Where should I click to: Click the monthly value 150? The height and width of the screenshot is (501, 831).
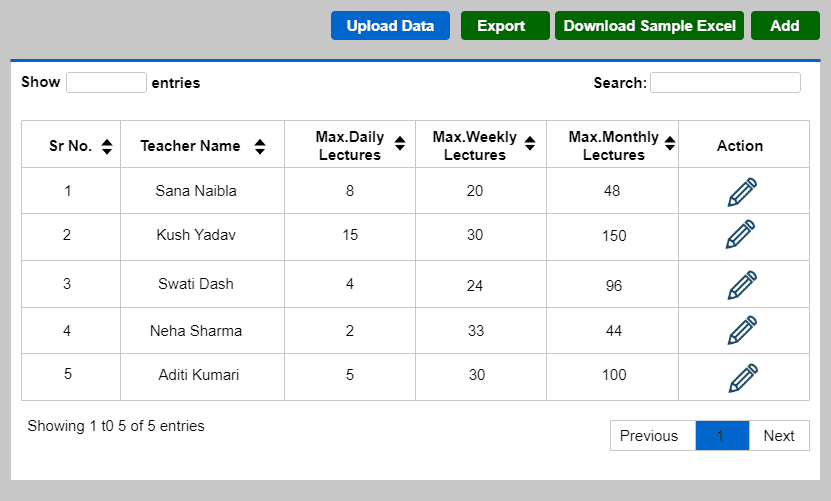point(614,235)
